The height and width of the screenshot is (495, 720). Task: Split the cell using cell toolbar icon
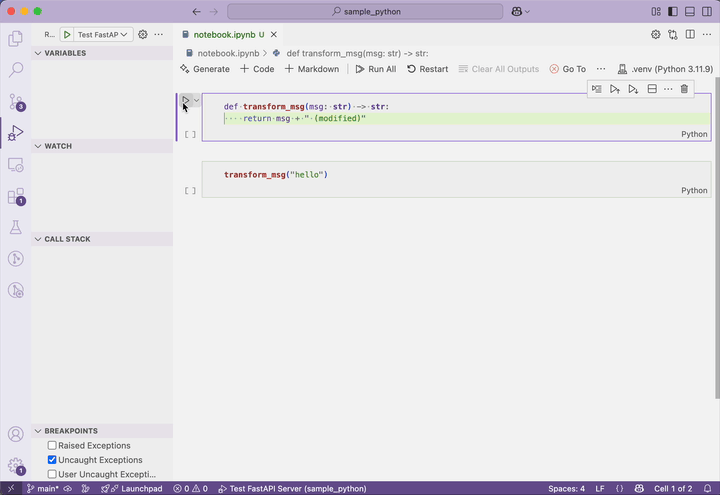tap(652, 89)
